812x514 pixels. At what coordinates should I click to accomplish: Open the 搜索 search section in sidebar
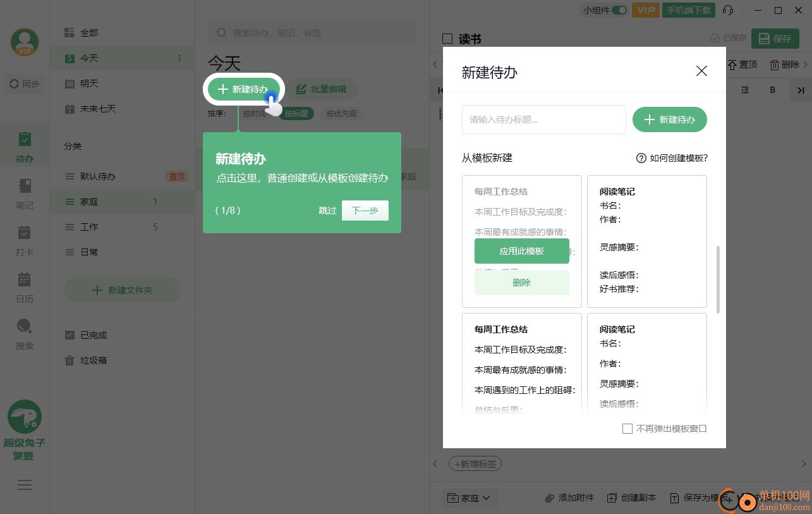(x=25, y=334)
